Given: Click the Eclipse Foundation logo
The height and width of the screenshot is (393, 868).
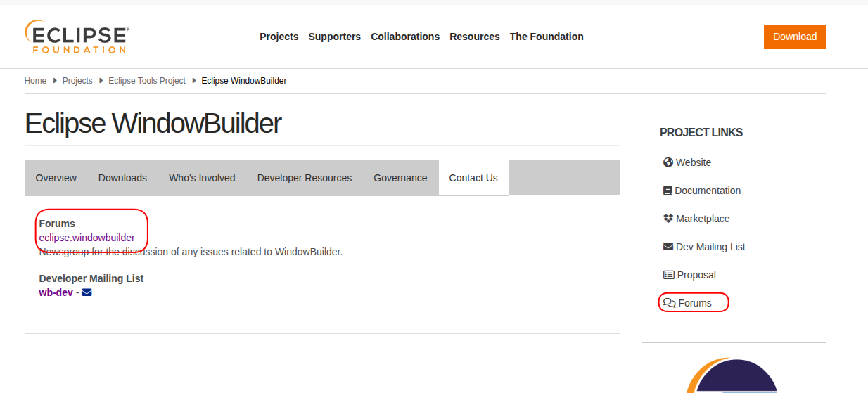Looking at the screenshot, I should pyautogui.click(x=77, y=37).
